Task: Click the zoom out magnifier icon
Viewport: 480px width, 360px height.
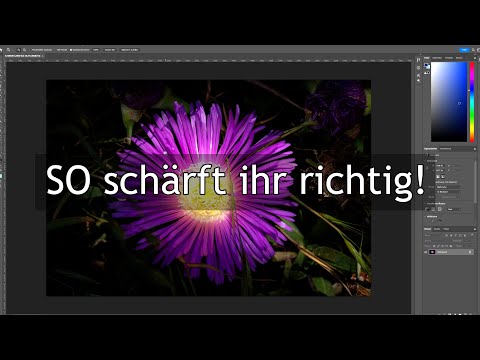Action: click(24, 50)
